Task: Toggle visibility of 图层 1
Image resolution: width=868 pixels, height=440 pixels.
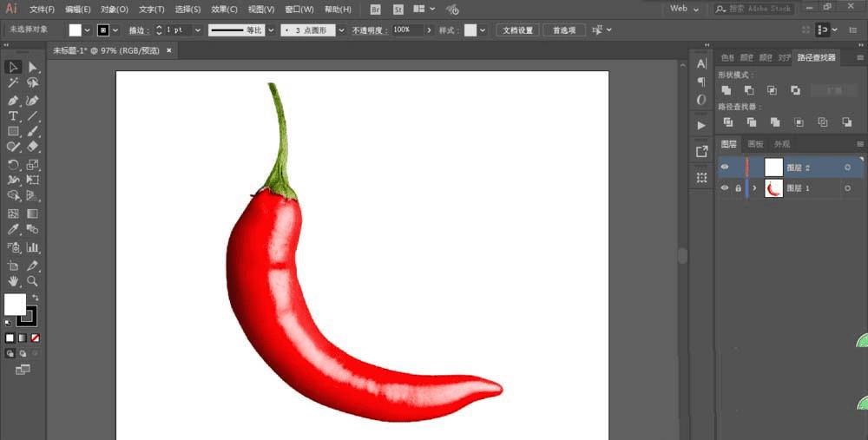Action: [725, 187]
